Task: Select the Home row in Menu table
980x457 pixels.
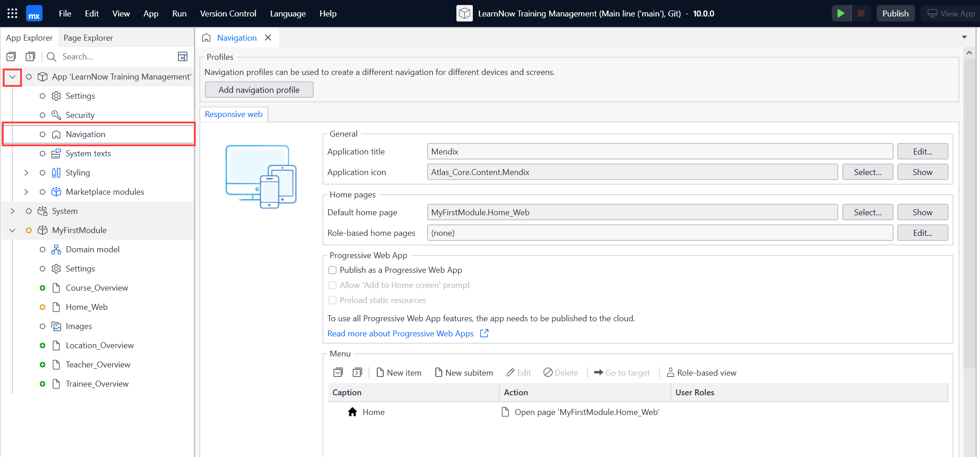Action: tap(638, 412)
